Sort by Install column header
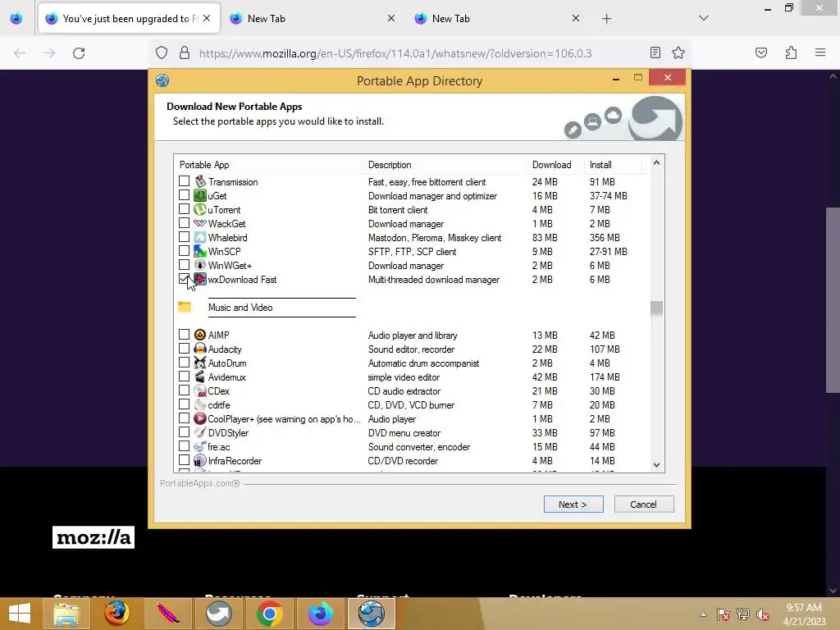The width and height of the screenshot is (840, 630). (613, 164)
